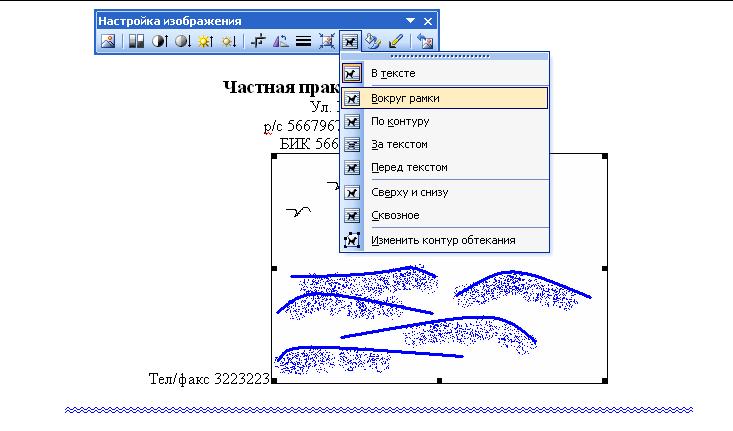This screenshot has width=733, height=431.
Task: Pick 'За текстом' wrapping option
Action: (399, 145)
